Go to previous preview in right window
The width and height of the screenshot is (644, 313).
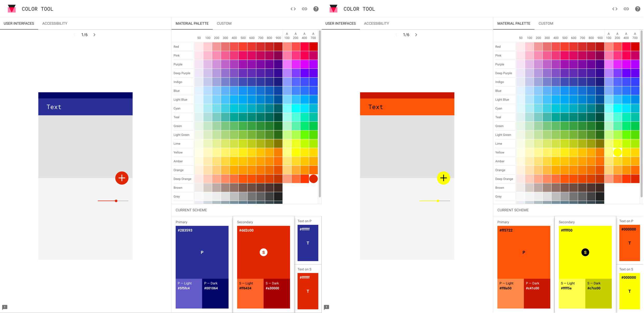coord(396,35)
